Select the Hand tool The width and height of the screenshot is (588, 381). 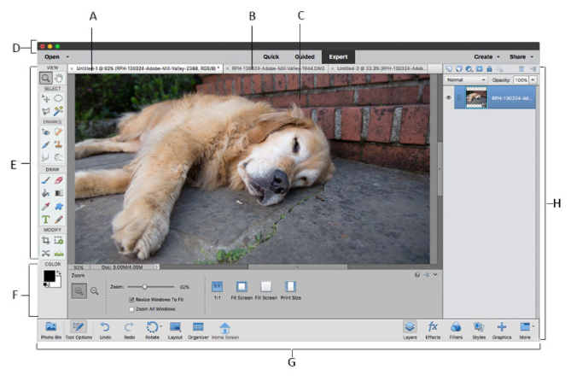tap(59, 78)
